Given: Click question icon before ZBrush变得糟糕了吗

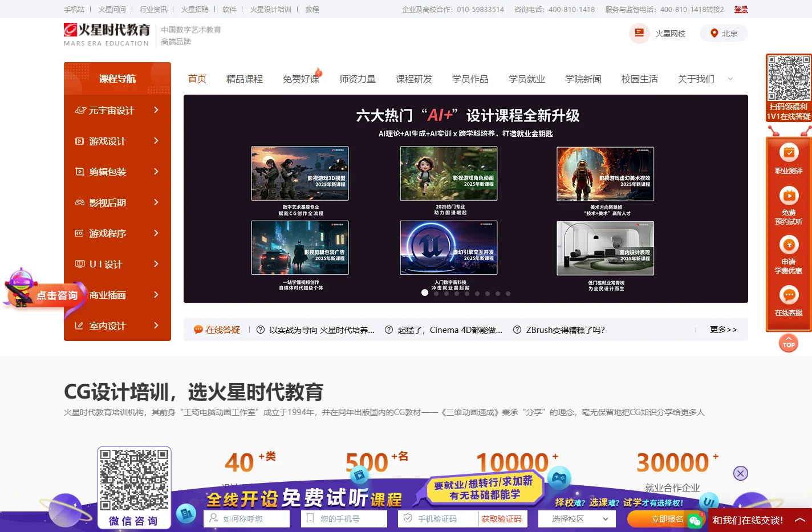Looking at the screenshot, I should (517, 330).
